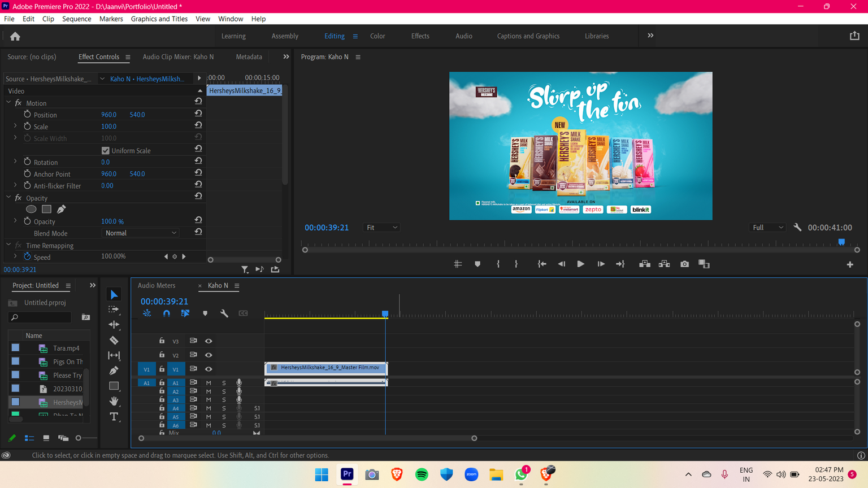
Task: Toggle lock on track V2
Action: 162,355
